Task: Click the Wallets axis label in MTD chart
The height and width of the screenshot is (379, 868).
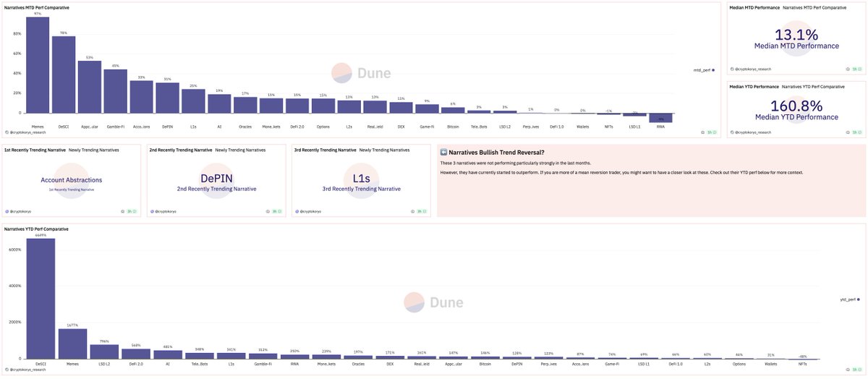Action: click(x=582, y=127)
